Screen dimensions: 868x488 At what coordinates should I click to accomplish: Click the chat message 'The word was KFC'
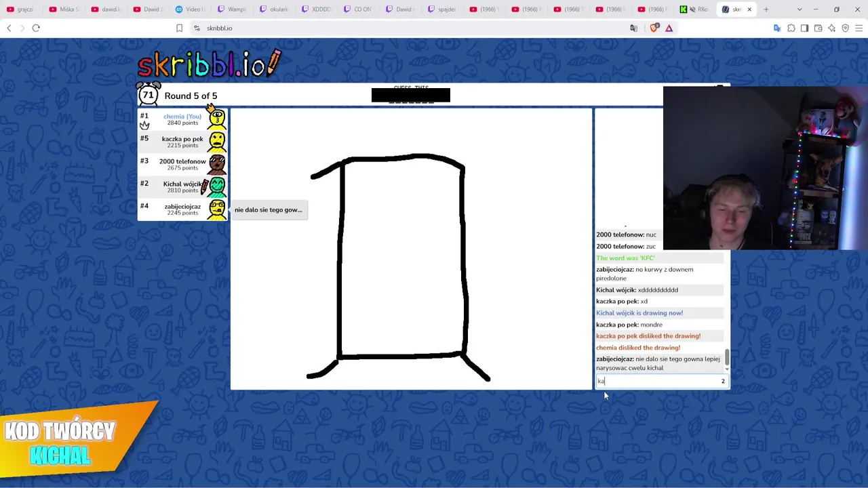pyautogui.click(x=625, y=258)
